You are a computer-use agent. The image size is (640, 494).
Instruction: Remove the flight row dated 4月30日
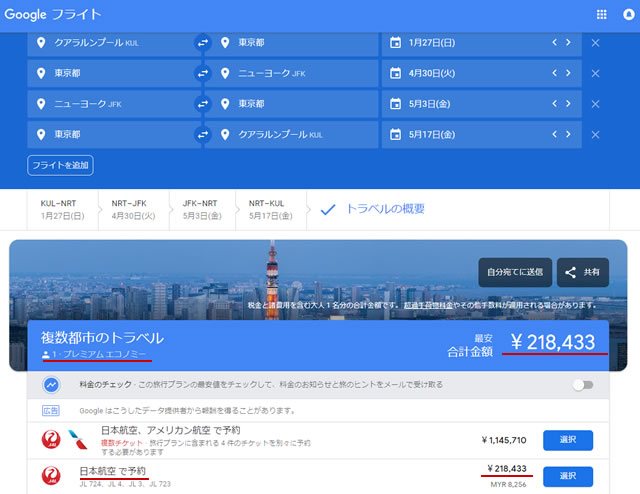click(595, 73)
